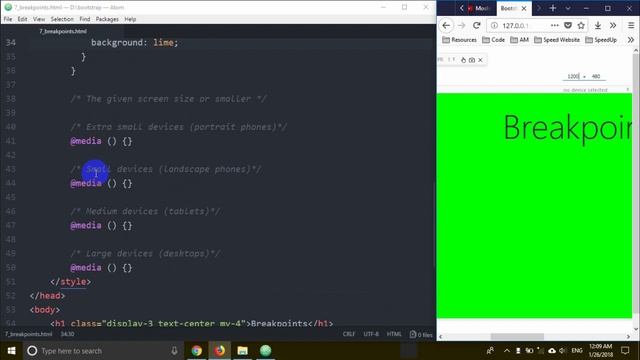This screenshot has height=360, width=640.
Task: Click the volume speaker icon
Action: click(x=563, y=351)
